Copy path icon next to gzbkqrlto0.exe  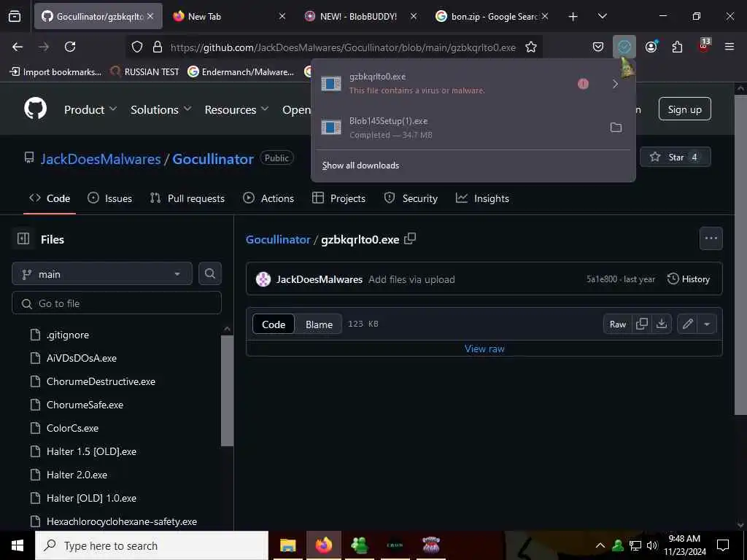coord(410,239)
